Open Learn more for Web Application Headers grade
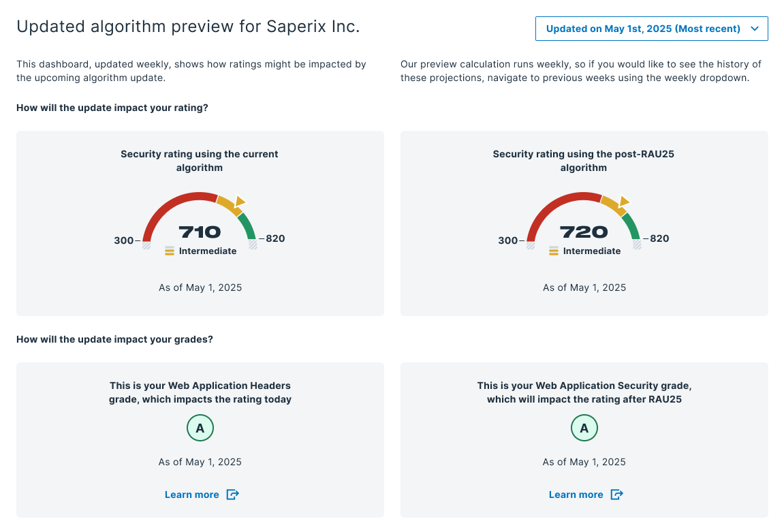Image resolution: width=784 pixels, height=532 pixels. (192, 494)
